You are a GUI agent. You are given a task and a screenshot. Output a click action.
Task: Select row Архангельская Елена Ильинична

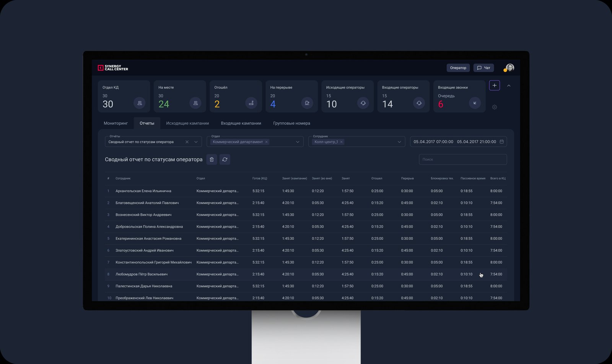pos(306,191)
